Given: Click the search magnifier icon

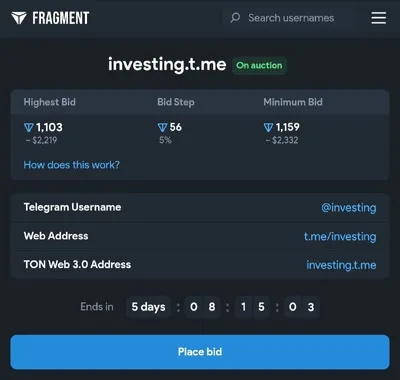Looking at the screenshot, I should tap(235, 18).
